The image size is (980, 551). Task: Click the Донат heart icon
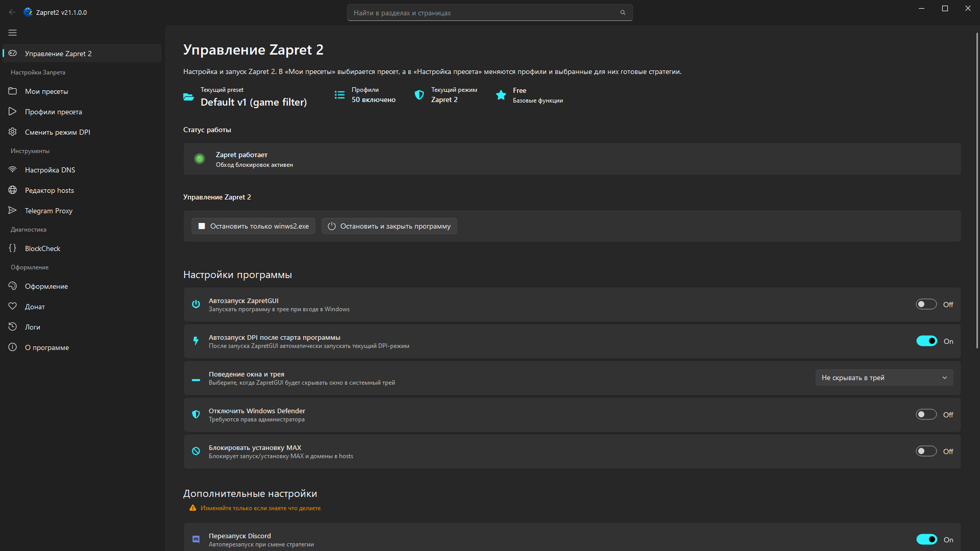[13, 307]
